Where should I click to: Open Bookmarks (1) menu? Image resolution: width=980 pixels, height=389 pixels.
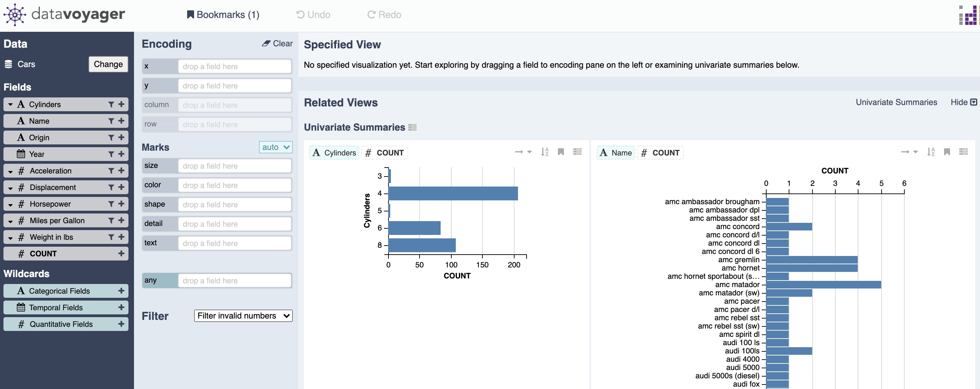click(x=223, y=15)
